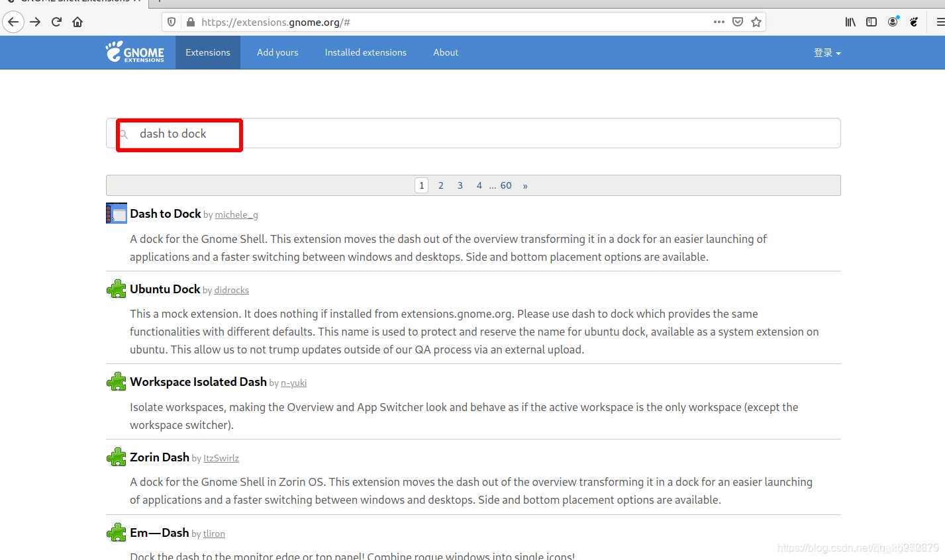
Task: Click the browser forward arrow
Action: [x=35, y=22]
